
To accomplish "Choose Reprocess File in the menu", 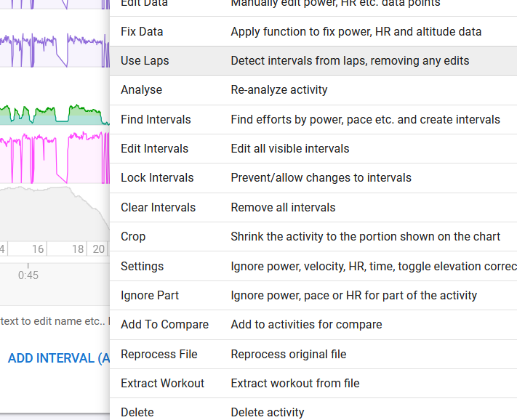I will click(x=159, y=355).
